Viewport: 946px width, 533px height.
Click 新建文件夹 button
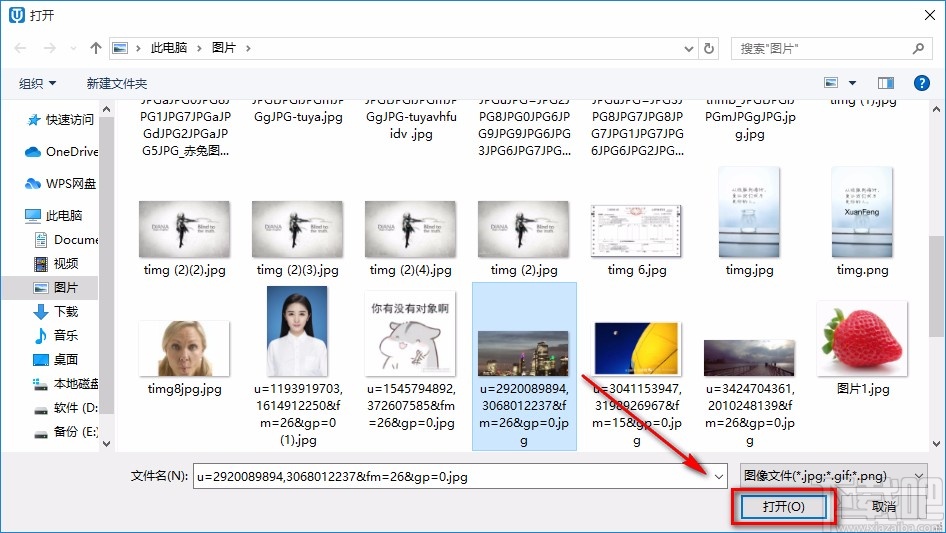(x=116, y=83)
